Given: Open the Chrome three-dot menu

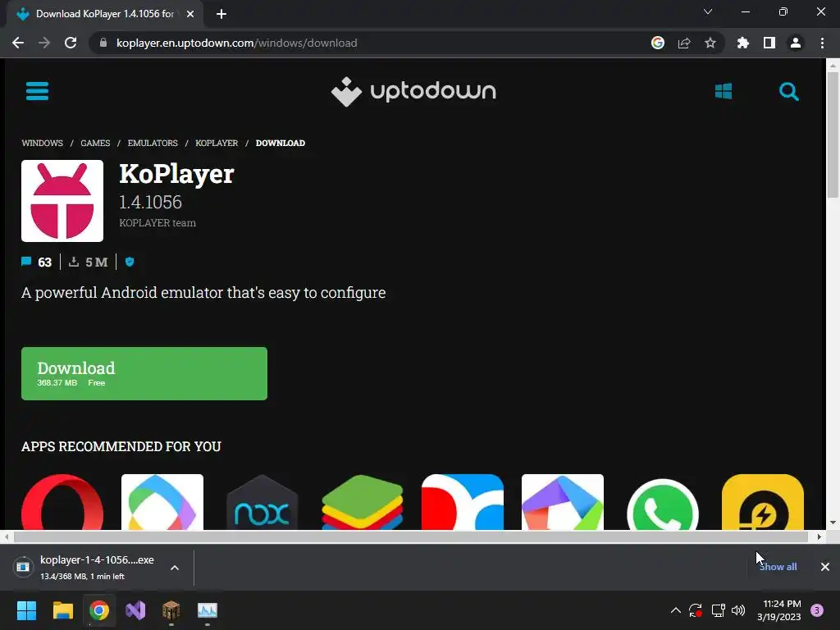Looking at the screenshot, I should (822, 43).
